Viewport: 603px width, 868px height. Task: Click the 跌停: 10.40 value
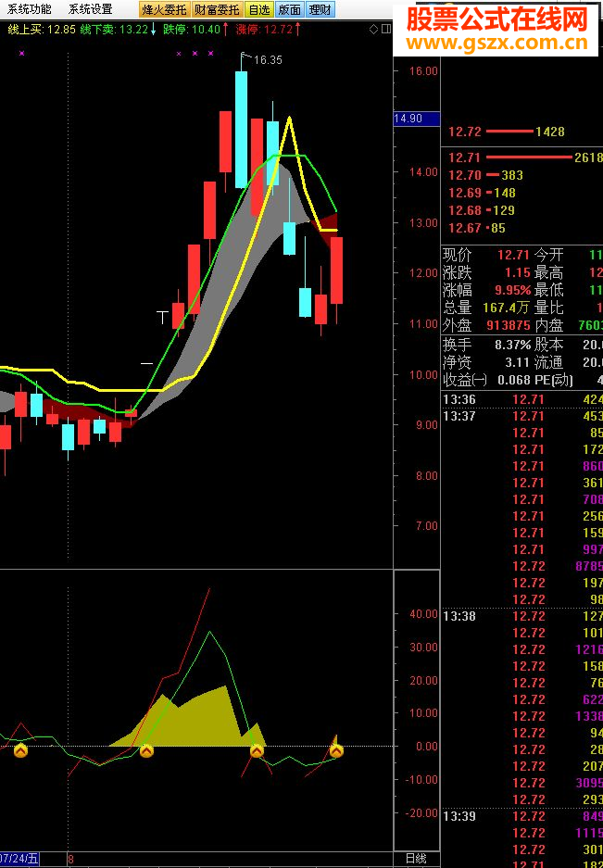click(x=192, y=30)
